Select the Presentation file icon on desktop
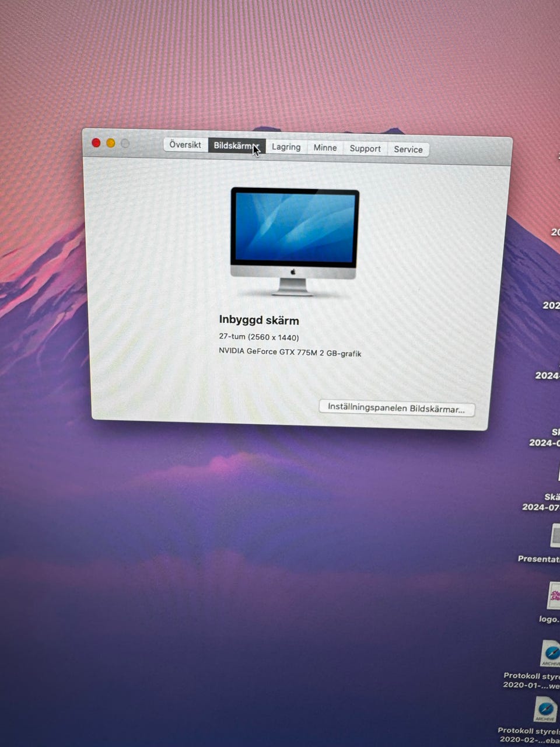Screen dimensions: 560x747 [x=554, y=536]
